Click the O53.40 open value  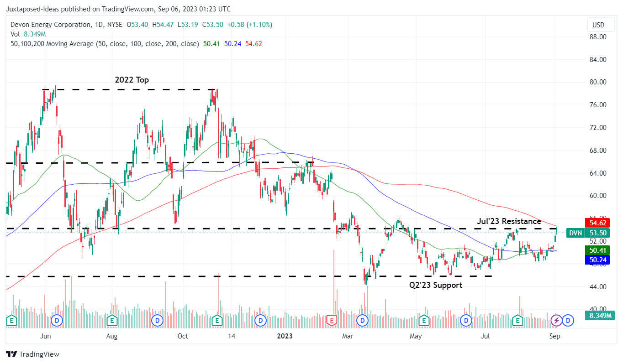point(138,25)
